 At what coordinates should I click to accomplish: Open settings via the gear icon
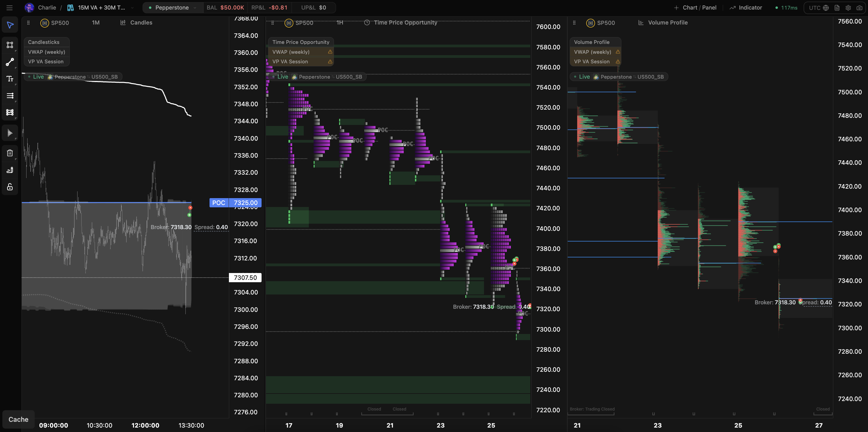point(848,8)
